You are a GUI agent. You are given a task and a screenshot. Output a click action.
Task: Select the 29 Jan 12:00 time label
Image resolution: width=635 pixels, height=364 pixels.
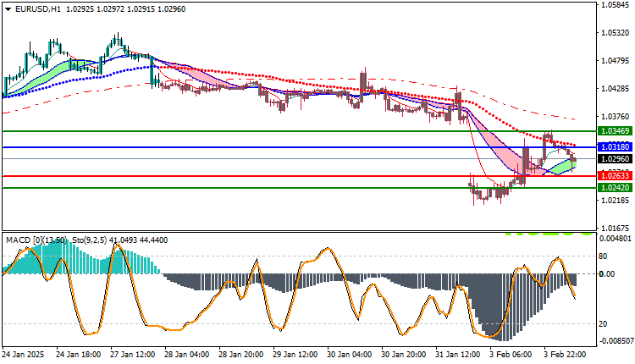(295, 355)
